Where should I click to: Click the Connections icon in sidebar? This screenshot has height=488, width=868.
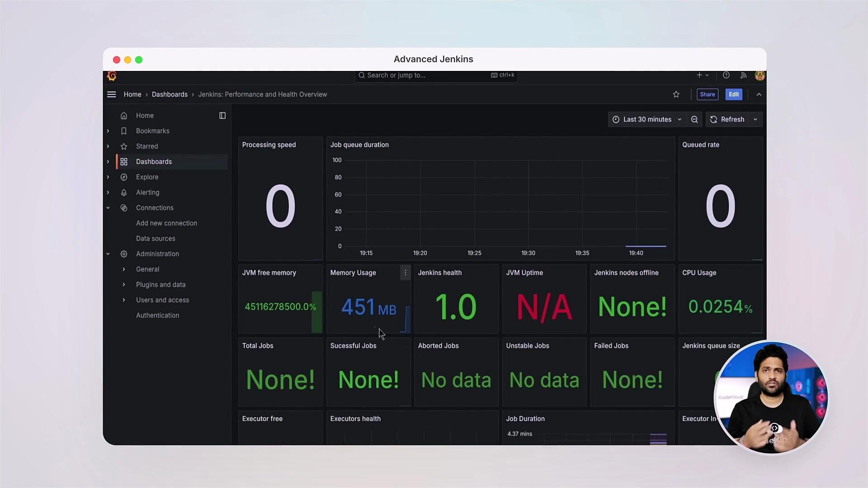(124, 208)
